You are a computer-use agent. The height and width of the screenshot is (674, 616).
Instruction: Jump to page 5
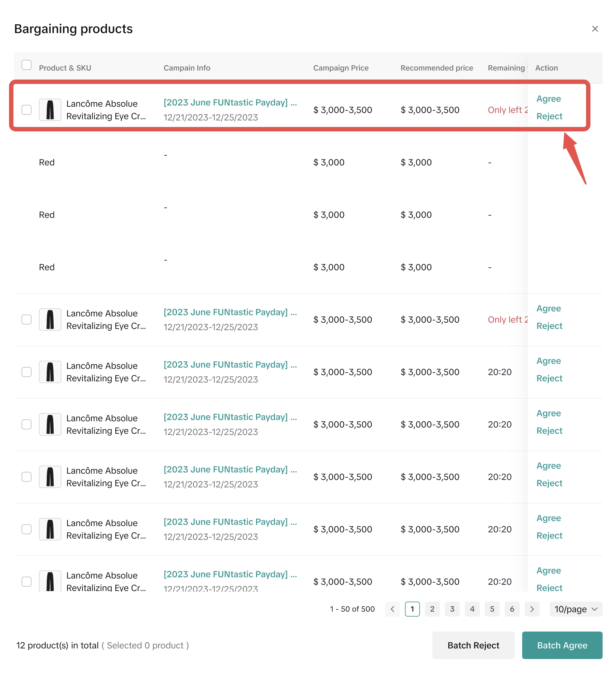tap(492, 609)
